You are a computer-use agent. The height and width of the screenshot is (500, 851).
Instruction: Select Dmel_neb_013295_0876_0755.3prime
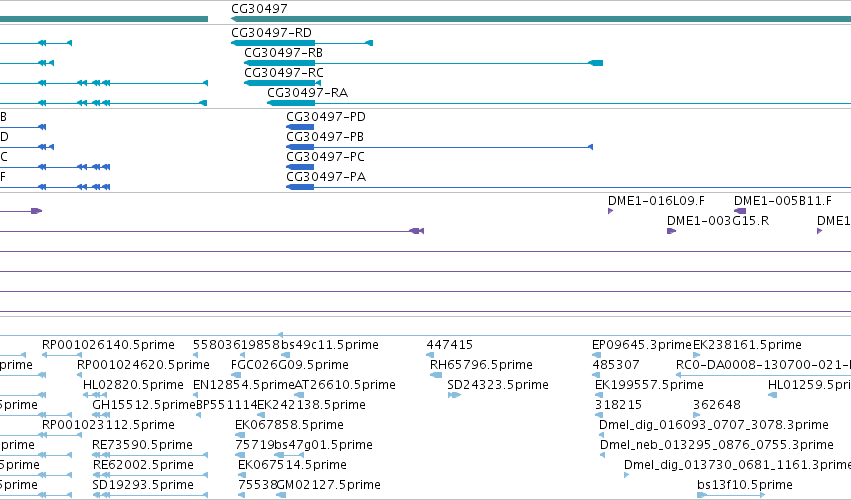[716, 445]
